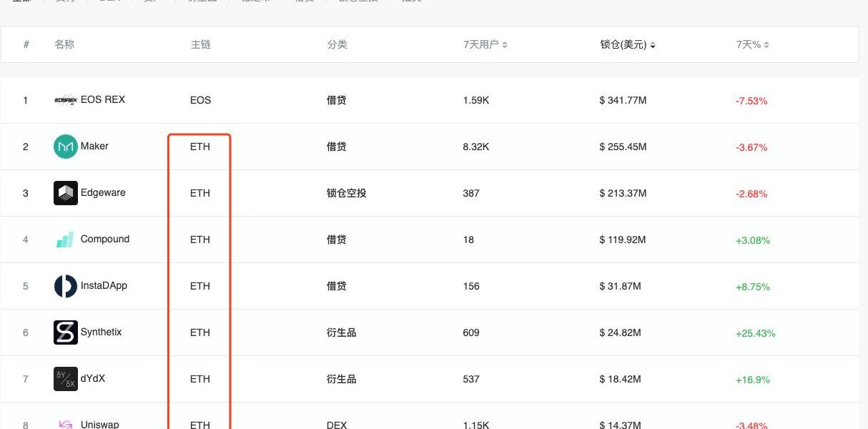Click the Maker logo icon
Viewport: 868px width, 429px height.
click(66, 147)
